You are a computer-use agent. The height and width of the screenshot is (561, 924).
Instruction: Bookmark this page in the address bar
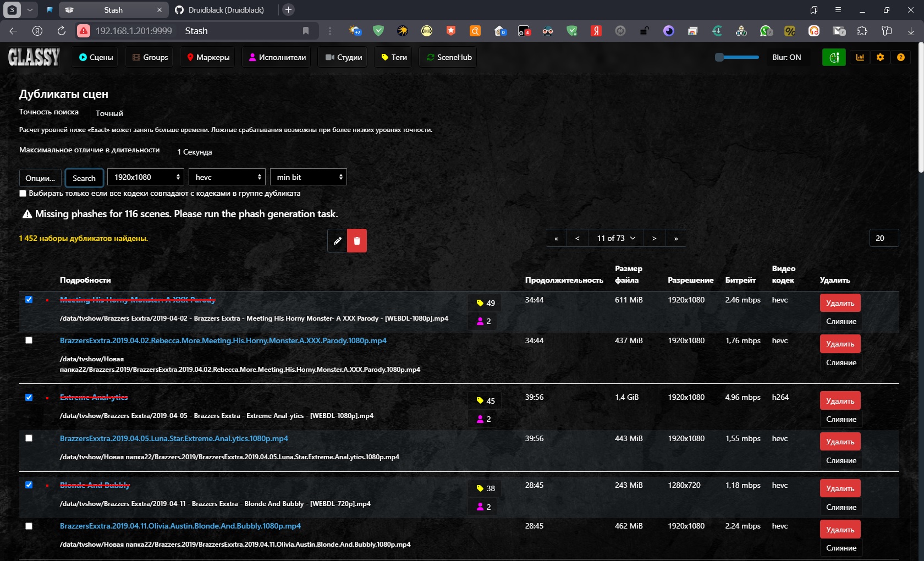coord(306,31)
